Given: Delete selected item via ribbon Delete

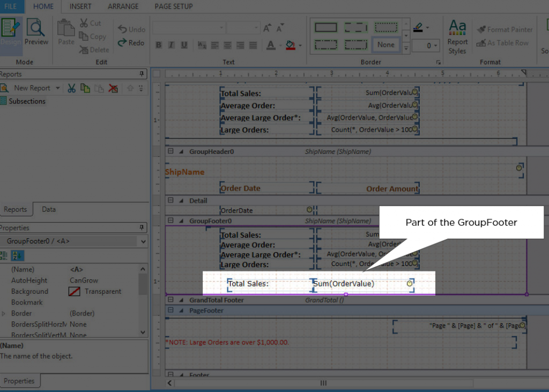Looking at the screenshot, I should pos(94,50).
